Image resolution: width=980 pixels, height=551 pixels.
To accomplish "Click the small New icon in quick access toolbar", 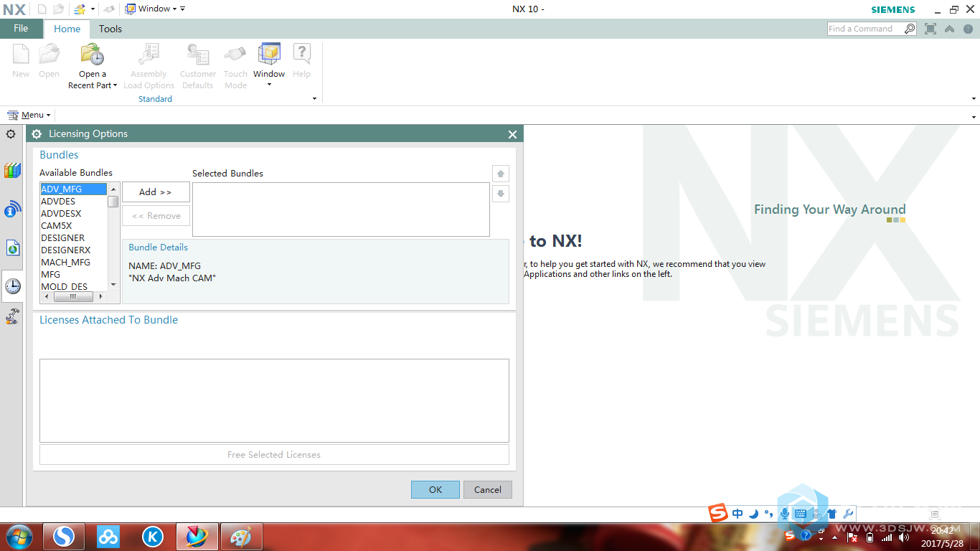I will coord(42,9).
